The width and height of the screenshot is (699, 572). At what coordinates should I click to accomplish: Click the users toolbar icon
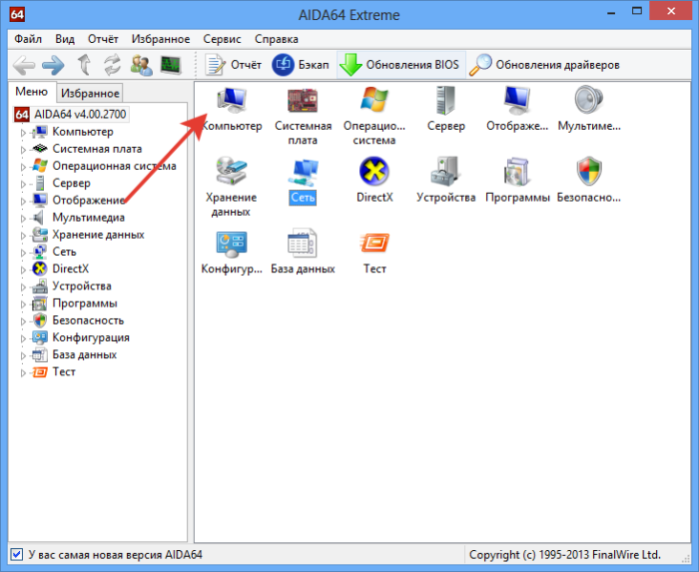(142, 65)
